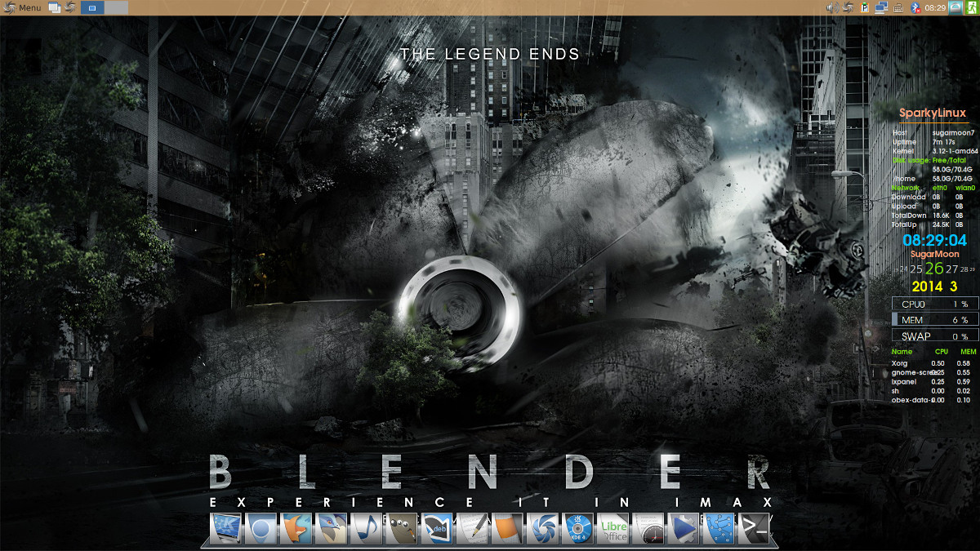Screen dimensions: 980x551
Task: Open the Bluetooth tray icon
Action: coord(915,7)
